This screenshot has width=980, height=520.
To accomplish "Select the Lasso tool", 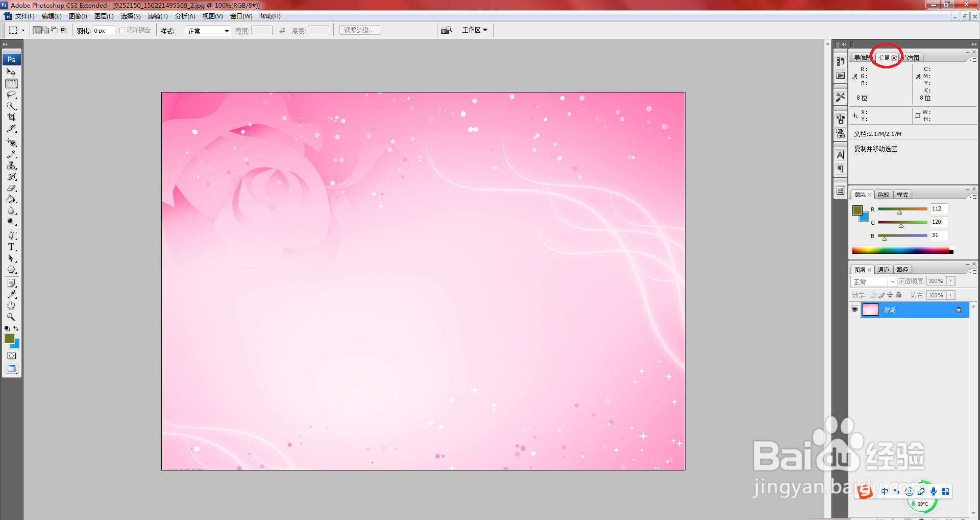I will pos(11,94).
